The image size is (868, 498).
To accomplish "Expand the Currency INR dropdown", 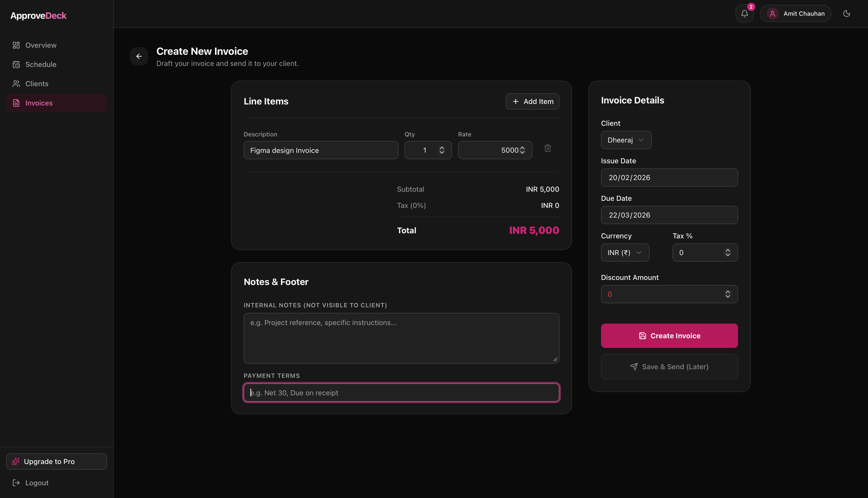I will [625, 253].
